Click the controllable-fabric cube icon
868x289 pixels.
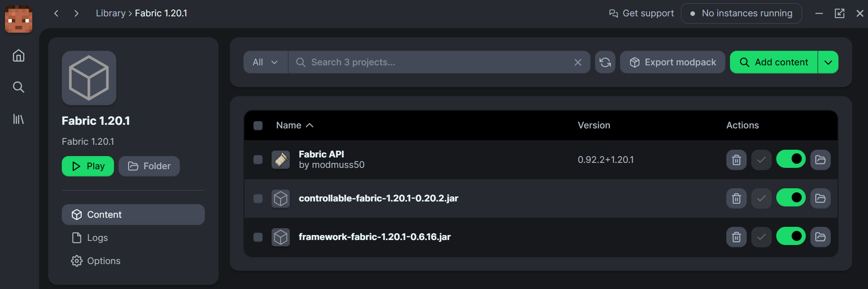[x=281, y=198]
